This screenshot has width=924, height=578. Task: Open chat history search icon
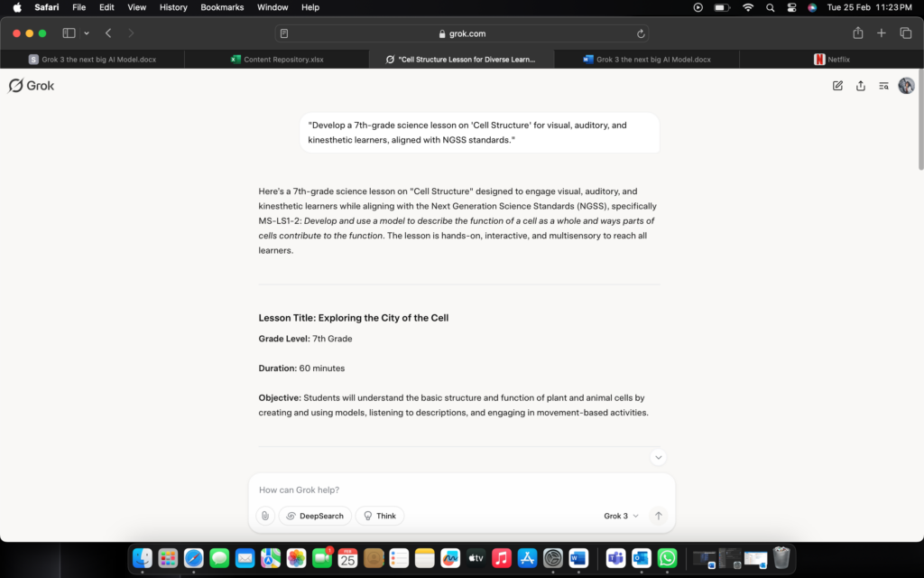pyautogui.click(x=883, y=86)
